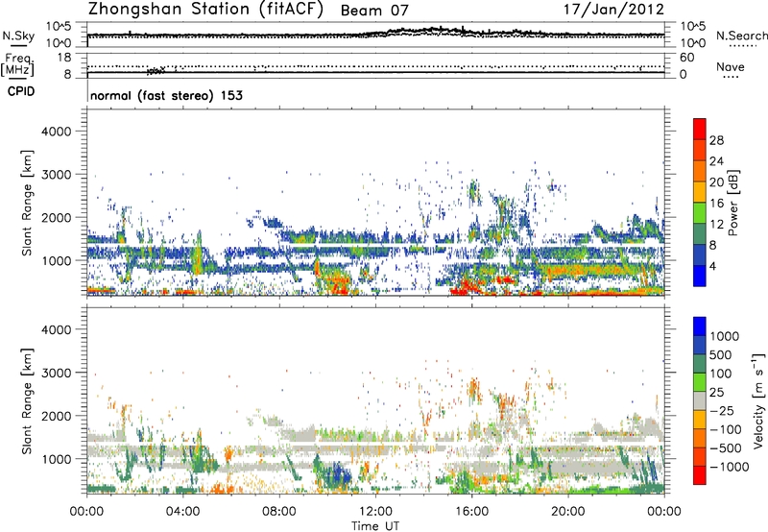Select the bright blue top Velocity colorbar segment
Screen dimensions: 768x532
[700, 326]
